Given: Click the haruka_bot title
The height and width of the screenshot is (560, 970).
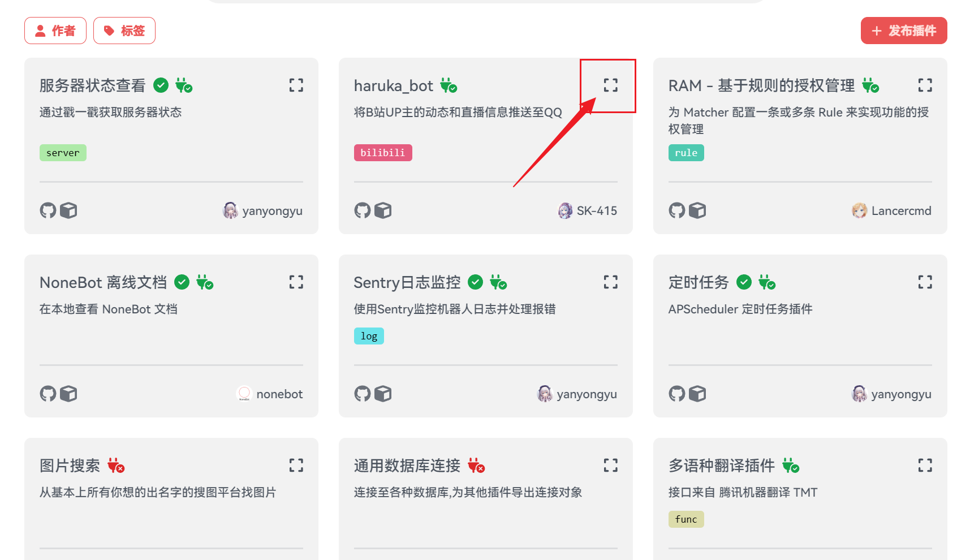Looking at the screenshot, I should tap(394, 85).
